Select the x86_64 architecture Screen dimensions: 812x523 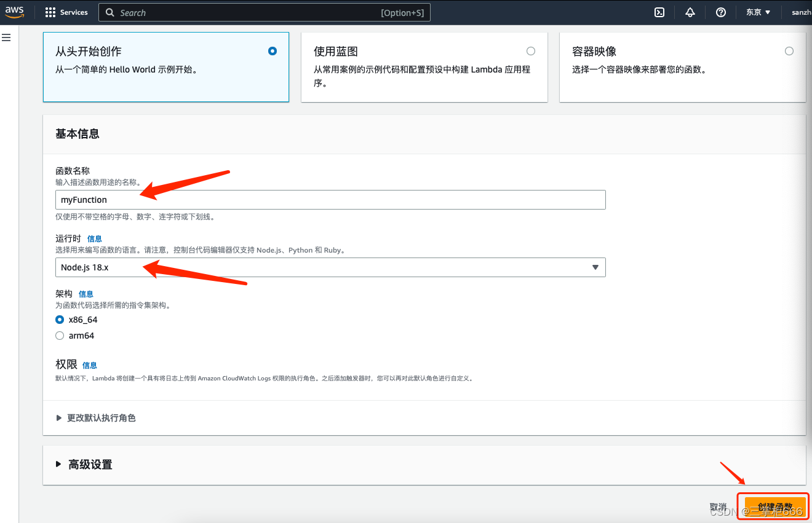click(60, 320)
